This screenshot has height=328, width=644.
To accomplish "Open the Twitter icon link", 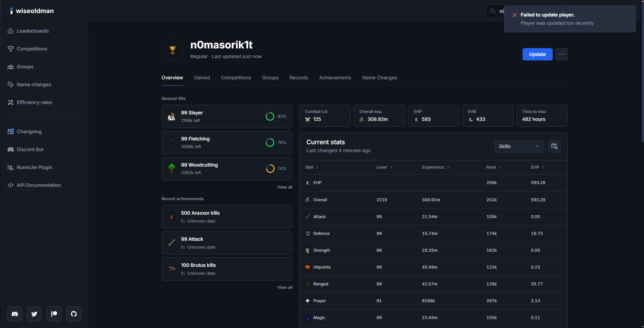I will pos(34,314).
